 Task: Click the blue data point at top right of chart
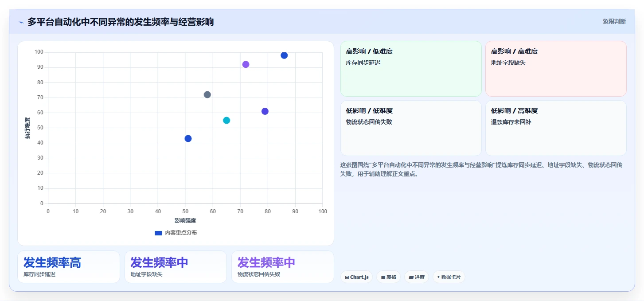tap(284, 55)
